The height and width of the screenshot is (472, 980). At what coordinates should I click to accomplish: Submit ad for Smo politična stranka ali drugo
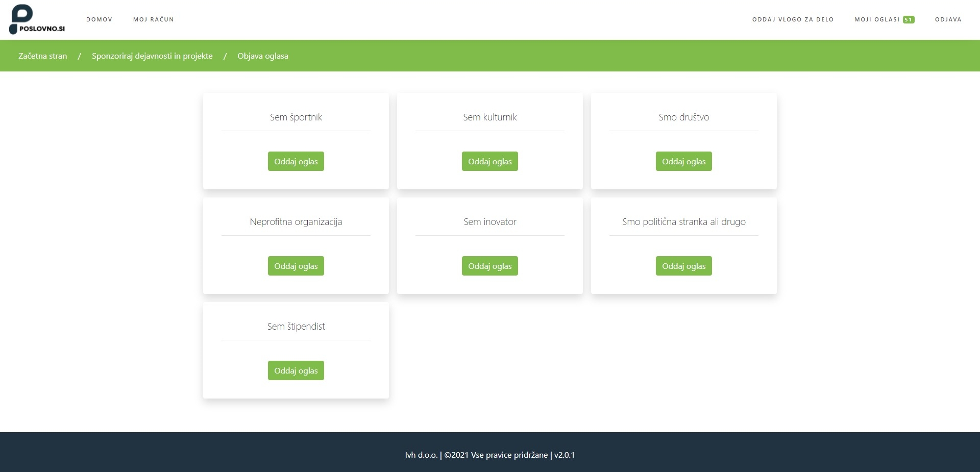(683, 266)
